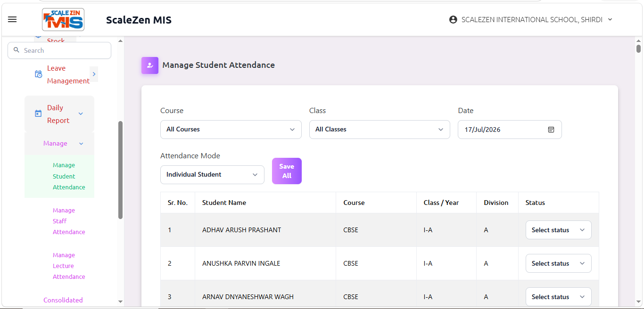
Task: Click the Leave Management clock icon
Action: point(39,74)
